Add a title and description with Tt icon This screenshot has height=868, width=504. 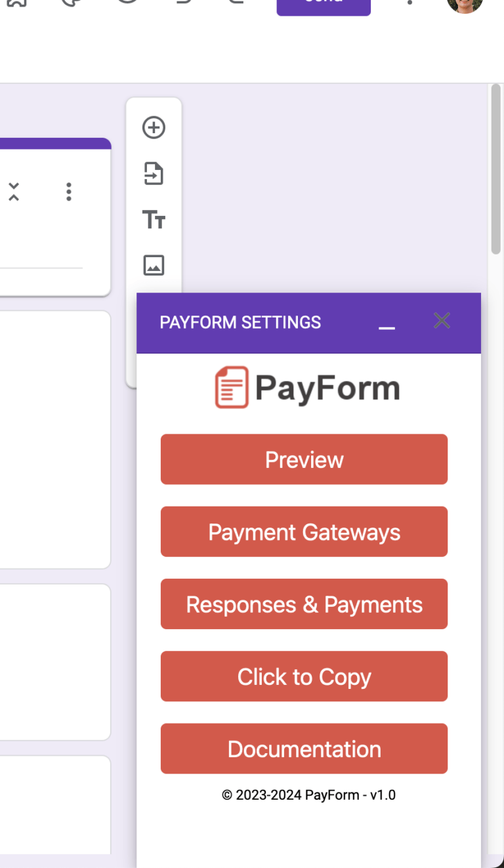point(154,219)
